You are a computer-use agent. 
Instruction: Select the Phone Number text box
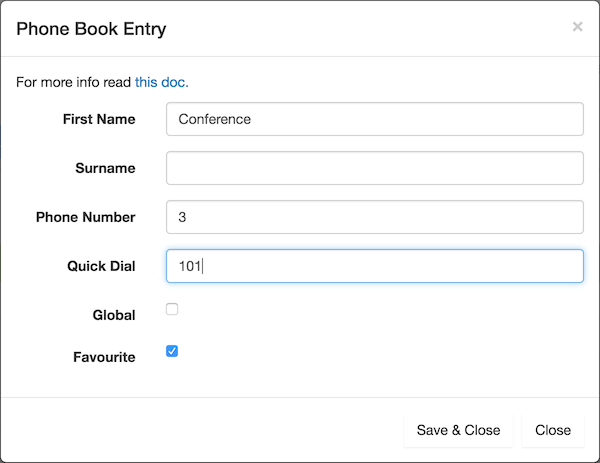375,217
